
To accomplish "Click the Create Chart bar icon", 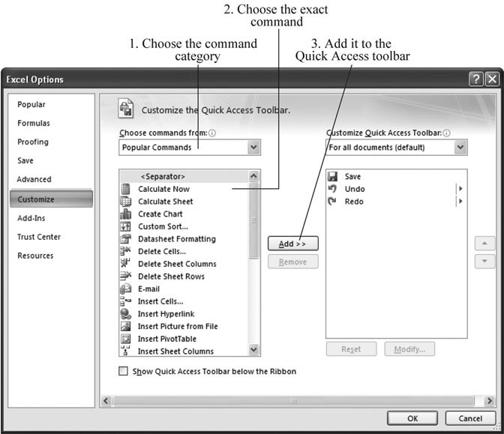I will pyautogui.click(x=125, y=214).
